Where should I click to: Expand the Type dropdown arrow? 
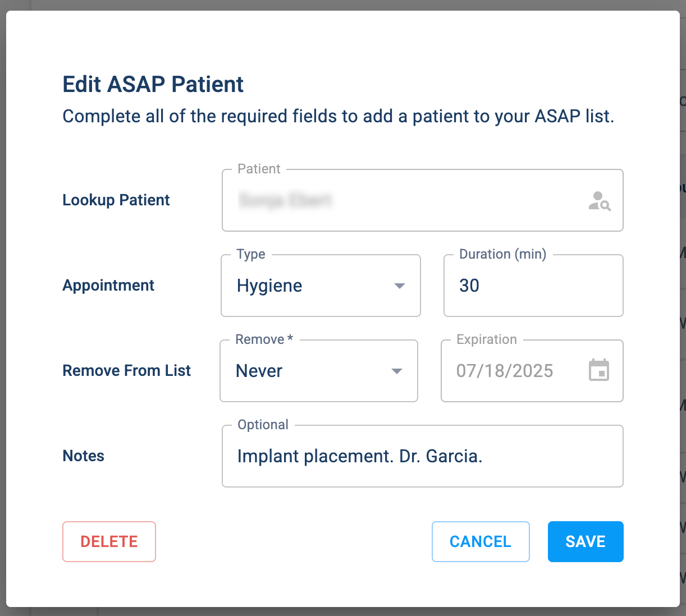[x=400, y=286]
